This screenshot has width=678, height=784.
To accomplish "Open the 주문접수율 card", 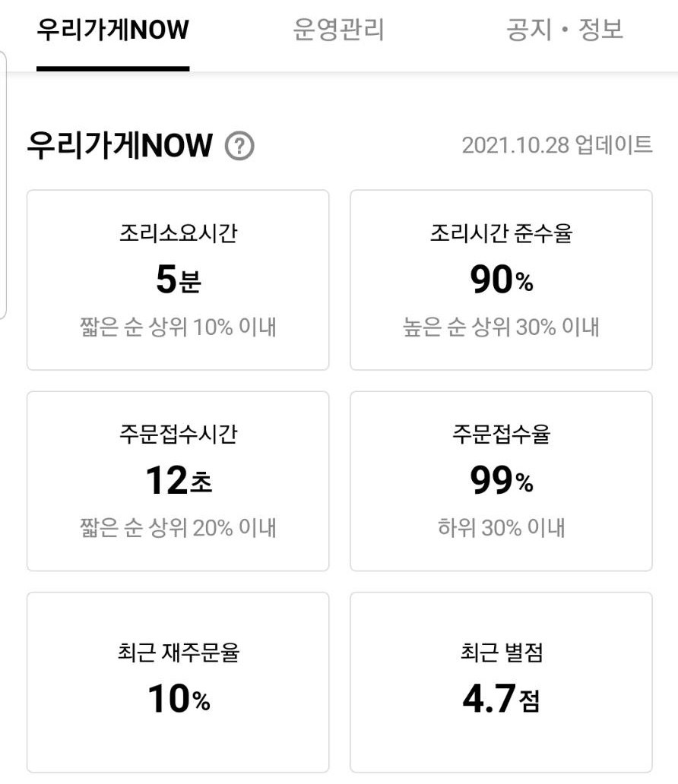I will 501,481.
